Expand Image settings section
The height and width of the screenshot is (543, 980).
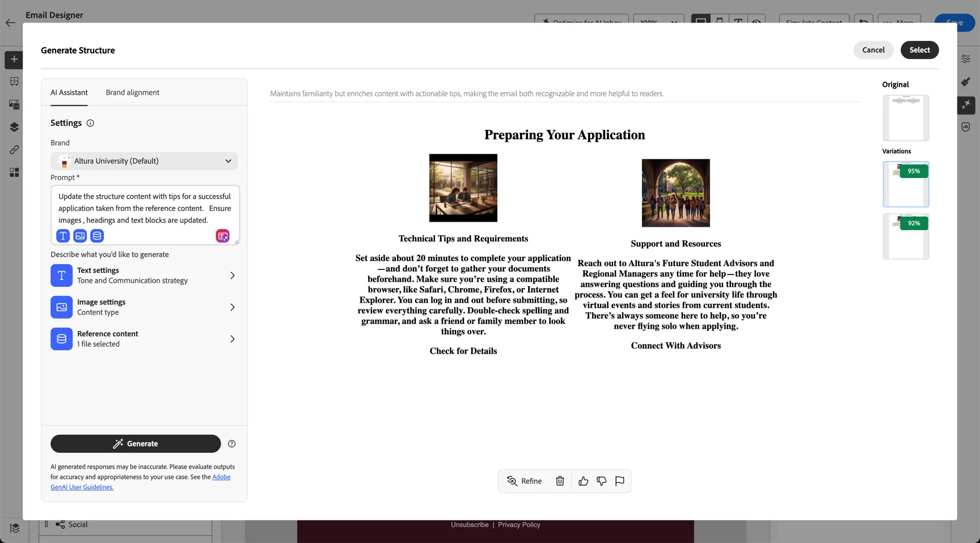click(x=144, y=307)
